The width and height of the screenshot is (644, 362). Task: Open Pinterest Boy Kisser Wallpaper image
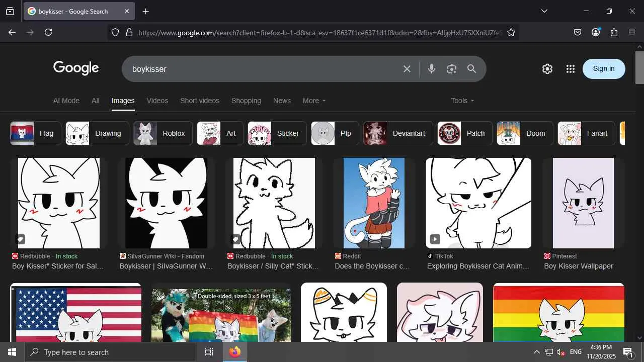click(x=583, y=203)
